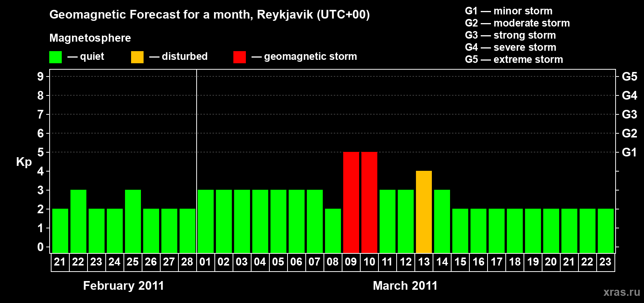
Task: Click the 'quiet' legend label
Action: pyautogui.click(x=92, y=56)
